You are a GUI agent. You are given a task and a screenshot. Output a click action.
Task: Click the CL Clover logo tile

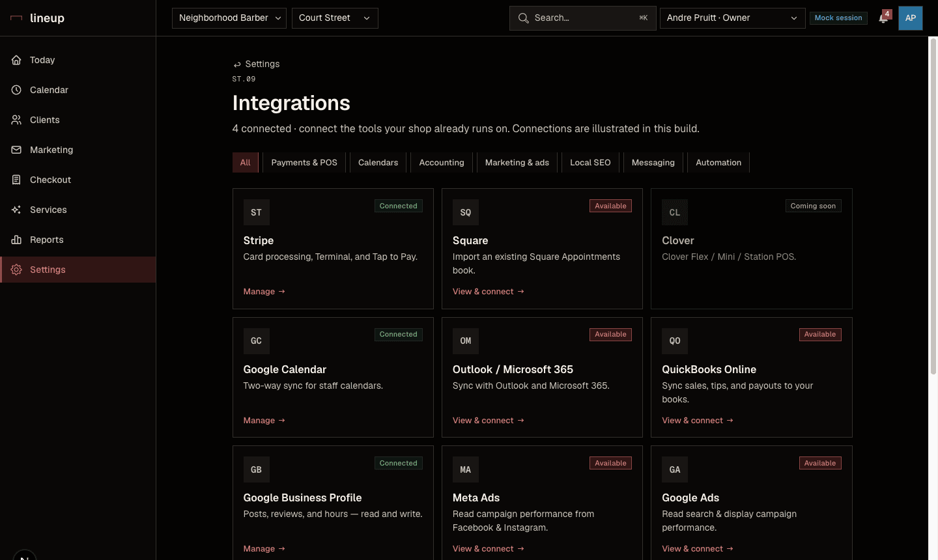pos(675,212)
